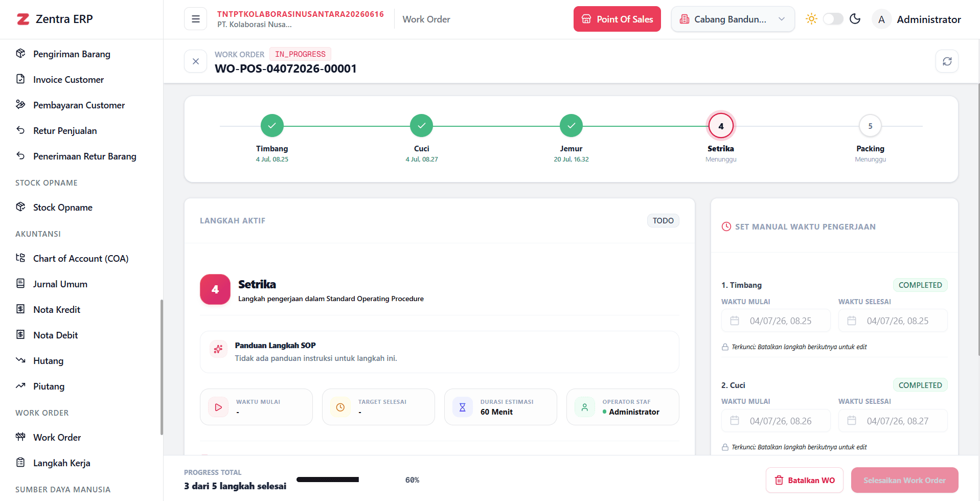Select the Timbang completed step marker
This screenshot has height=501, width=980.
pyautogui.click(x=272, y=126)
